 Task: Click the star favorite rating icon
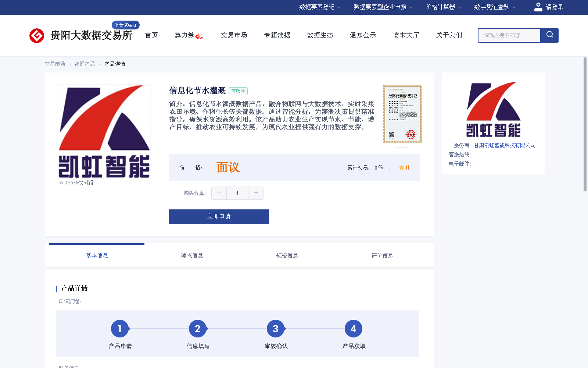tap(401, 167)
